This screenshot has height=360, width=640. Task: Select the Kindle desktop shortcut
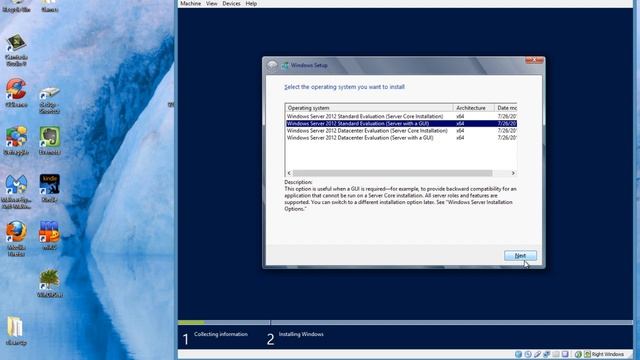50,188
